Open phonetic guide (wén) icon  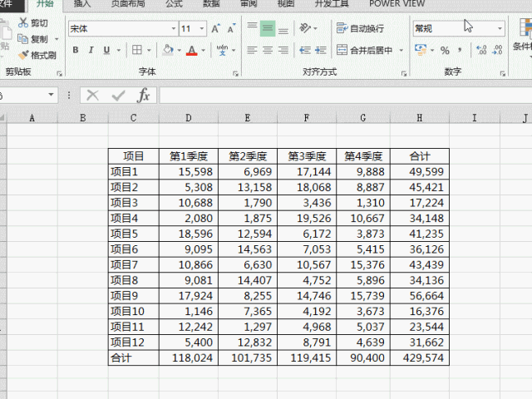click(222, 50)
